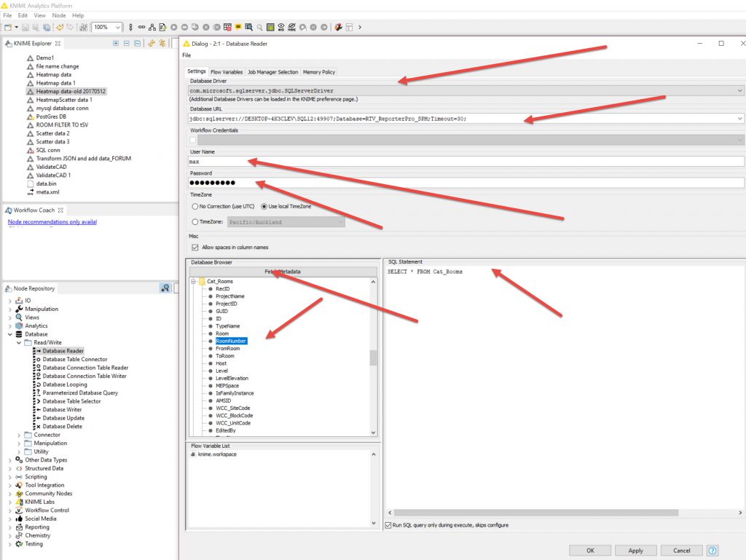This screenshot has width=746, height=560.
Task: Click the Database Looping node icon
Action: 38,384
